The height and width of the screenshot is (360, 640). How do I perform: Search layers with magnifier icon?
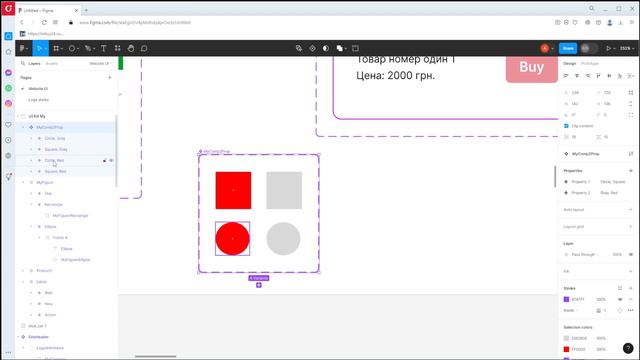point(23,64)
